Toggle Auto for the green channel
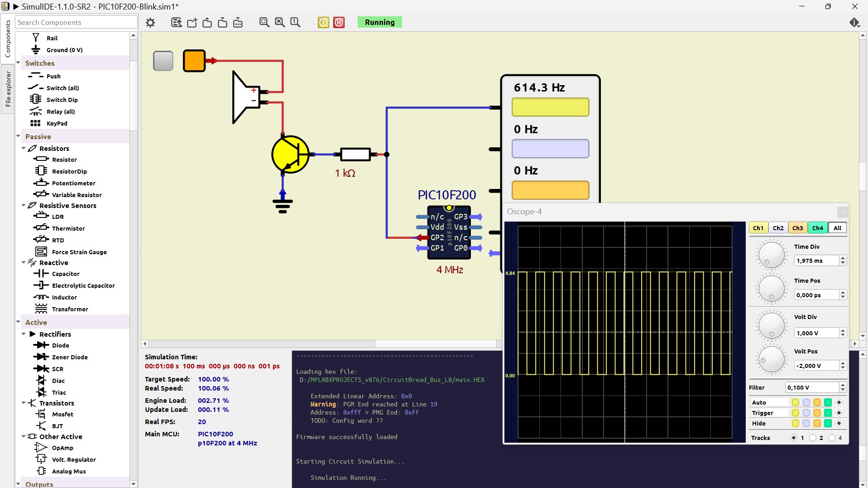Screen dimensions: 868x488 (828, 402)
